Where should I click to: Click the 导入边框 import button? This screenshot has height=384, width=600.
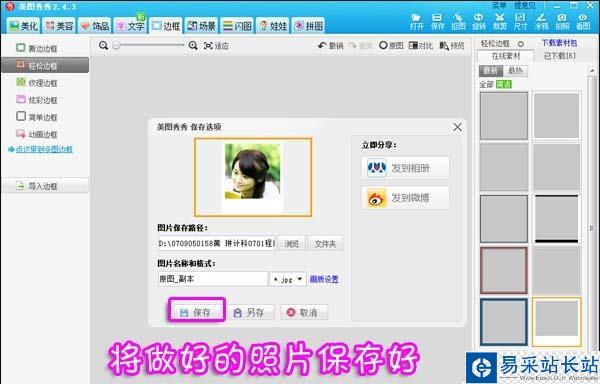tap(45, 186)
